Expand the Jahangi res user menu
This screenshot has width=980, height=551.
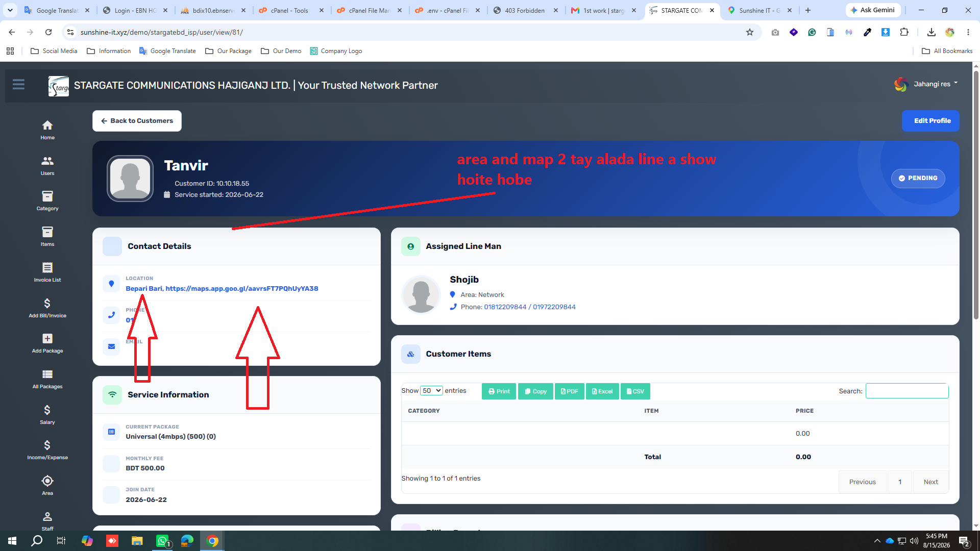tap(926, 84)
